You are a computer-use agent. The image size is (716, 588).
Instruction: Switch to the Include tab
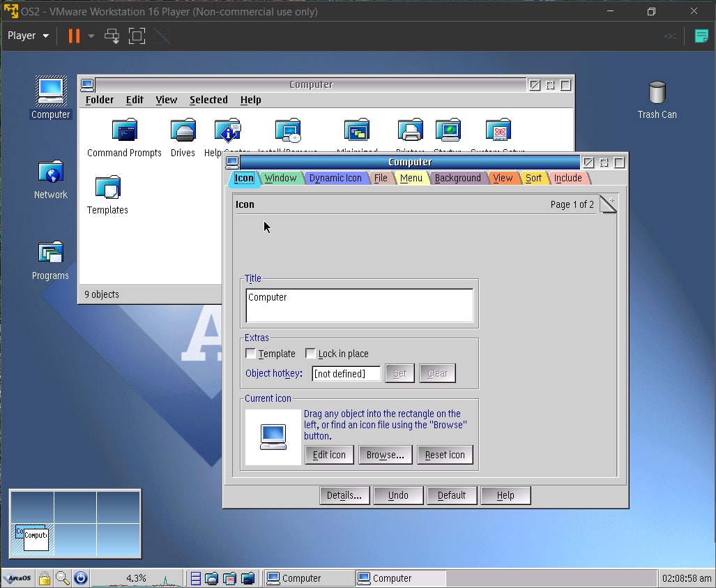point(568,178)
